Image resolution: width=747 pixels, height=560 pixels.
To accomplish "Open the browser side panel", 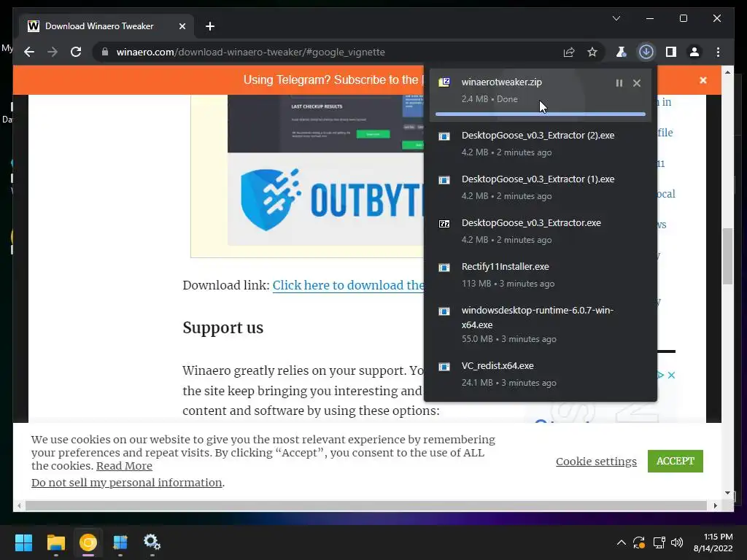I will (671, 52).
